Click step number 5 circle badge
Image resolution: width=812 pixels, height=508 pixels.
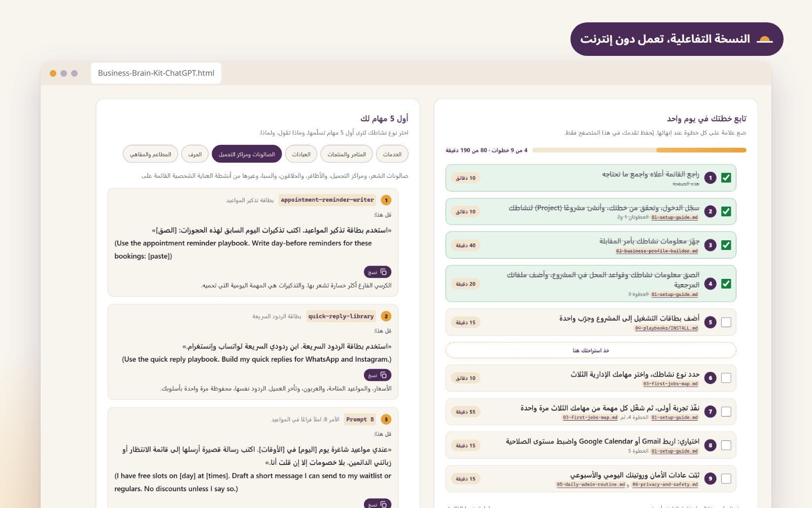click(710, 322)
